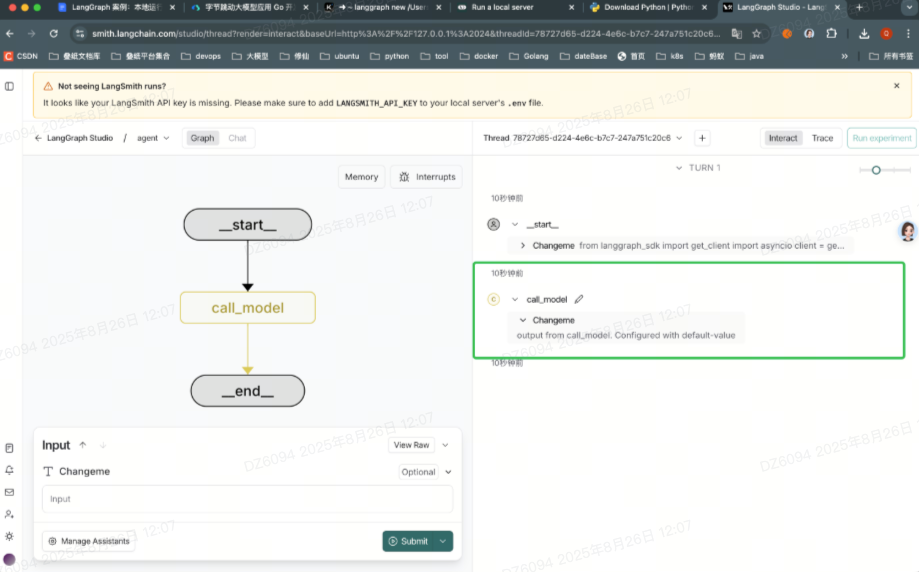Open the purple profile avatar in sidebar

[9, 559]
